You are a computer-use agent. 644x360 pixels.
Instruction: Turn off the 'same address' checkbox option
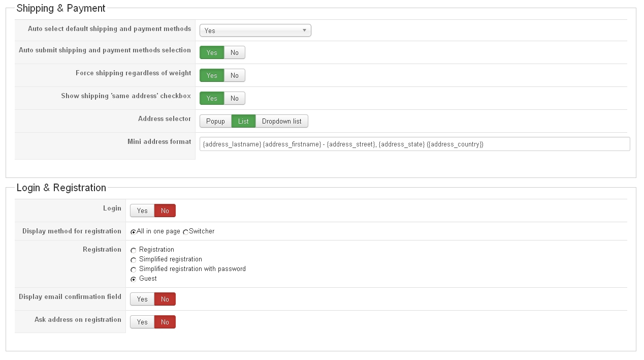tap(234, 99)
